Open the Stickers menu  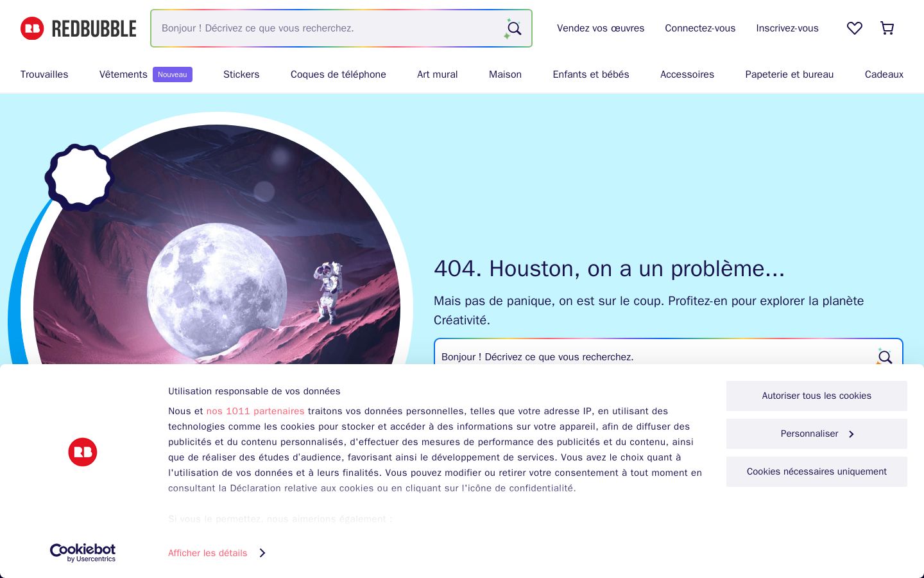[x=241, y=74]
